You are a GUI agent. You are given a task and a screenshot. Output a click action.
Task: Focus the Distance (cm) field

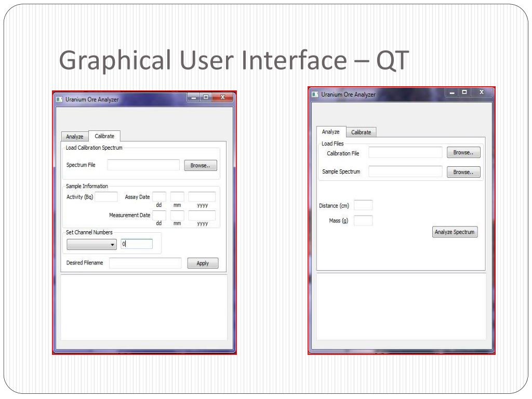[363, 205]
